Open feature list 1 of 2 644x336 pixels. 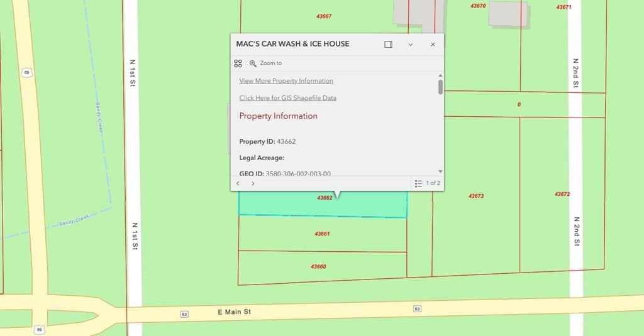pos(427,183)
